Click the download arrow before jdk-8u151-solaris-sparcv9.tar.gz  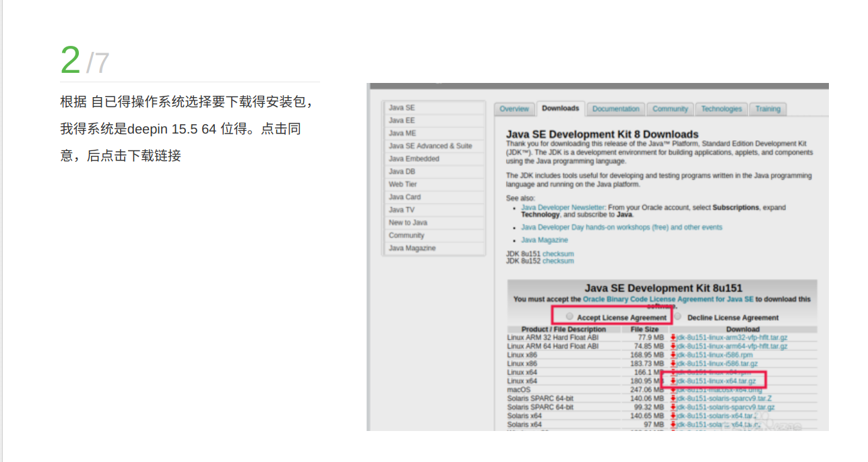coord(673,408)
